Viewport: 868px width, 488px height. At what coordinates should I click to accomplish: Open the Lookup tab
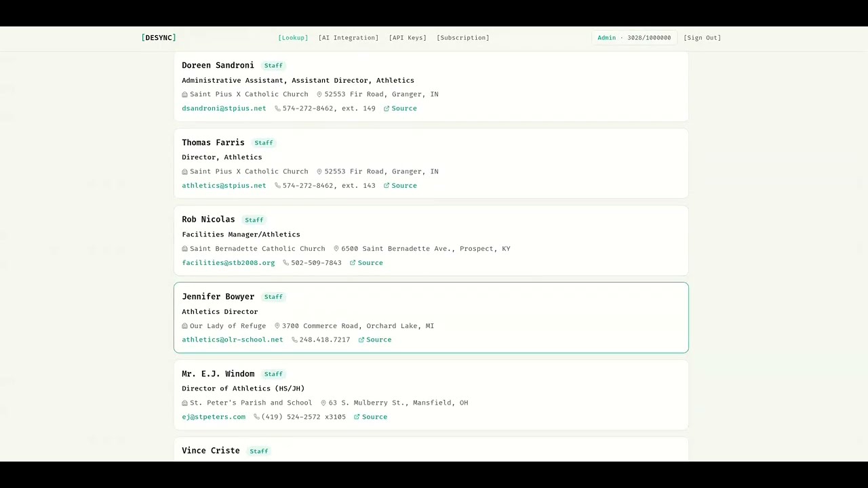click(x=293, y=38)
